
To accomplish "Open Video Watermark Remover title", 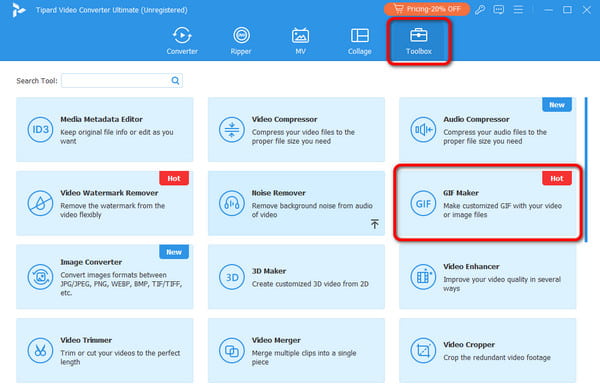I will pos(109,193).
